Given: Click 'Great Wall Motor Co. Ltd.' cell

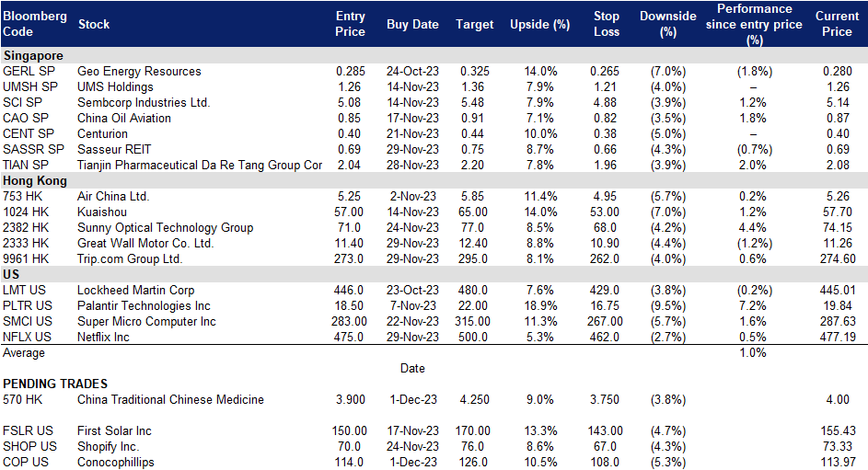Looking at the screenshot, I should tap(145, 244).
